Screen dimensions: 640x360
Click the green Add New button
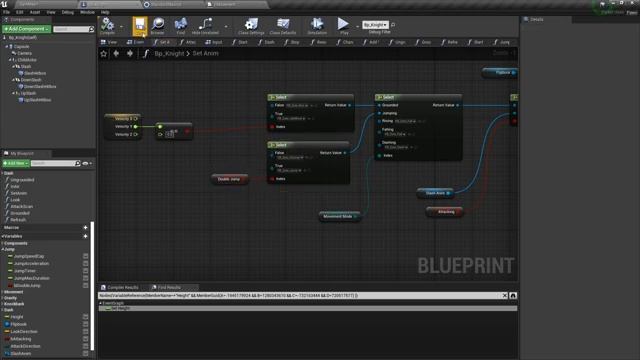(16, 163)
